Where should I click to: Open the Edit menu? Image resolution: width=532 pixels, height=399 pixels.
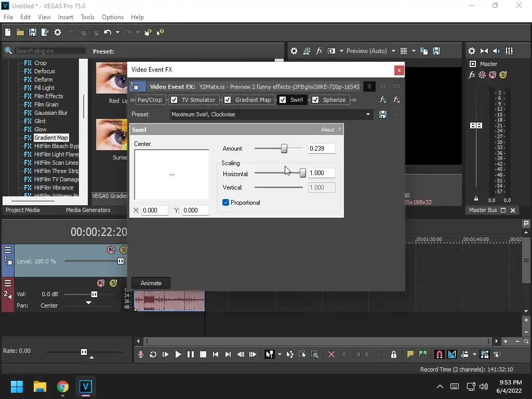pos(25,17)
